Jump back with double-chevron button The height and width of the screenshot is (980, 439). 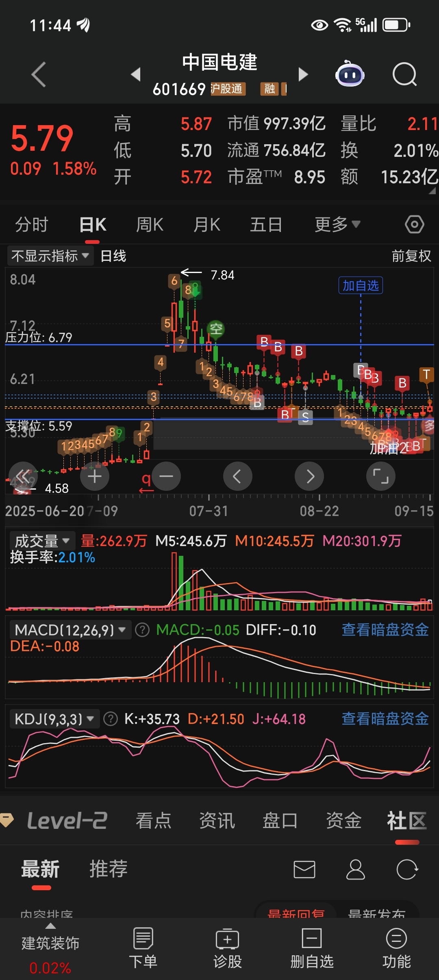pyautogui.click(x=23, y=476)
